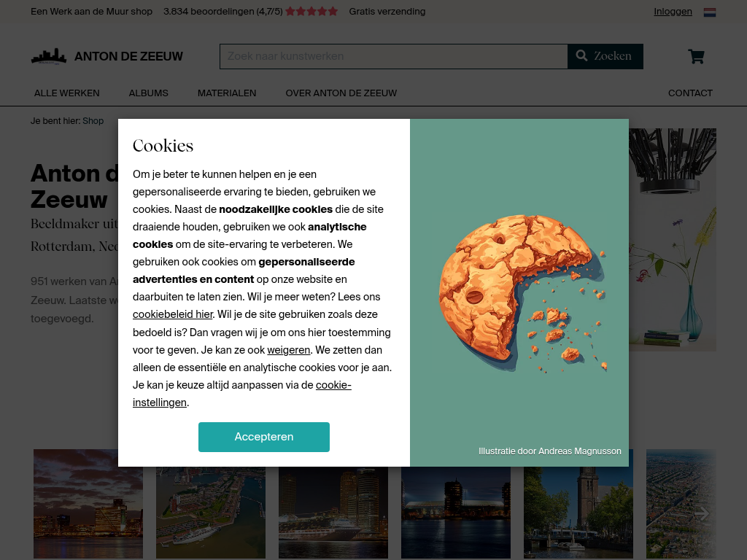The width and height of the screenshot is (747, 560).
Task: Click the magnifying glass Zoeken button
Action: [605, 56]
